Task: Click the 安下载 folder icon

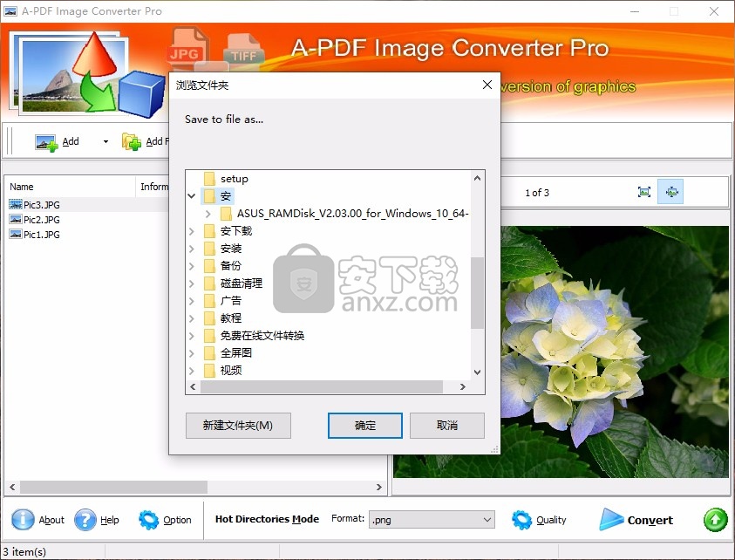Action: click(x=210, y=231)
